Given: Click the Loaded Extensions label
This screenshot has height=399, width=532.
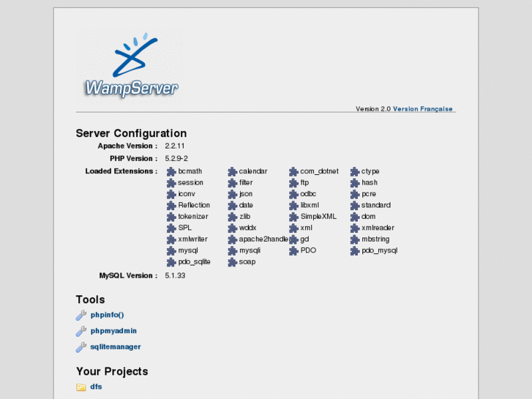Looking at the screenshot, I should pyautogui.click(x=121, y=171).
